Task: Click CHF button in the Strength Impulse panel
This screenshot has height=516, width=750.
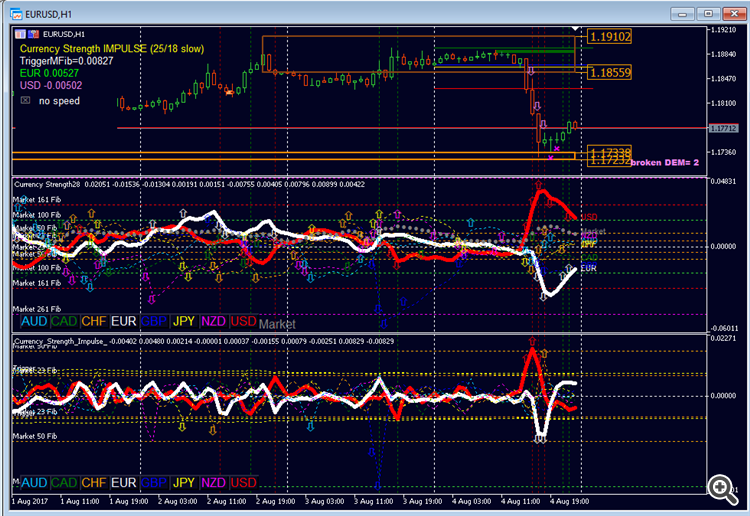Action: 94,483
